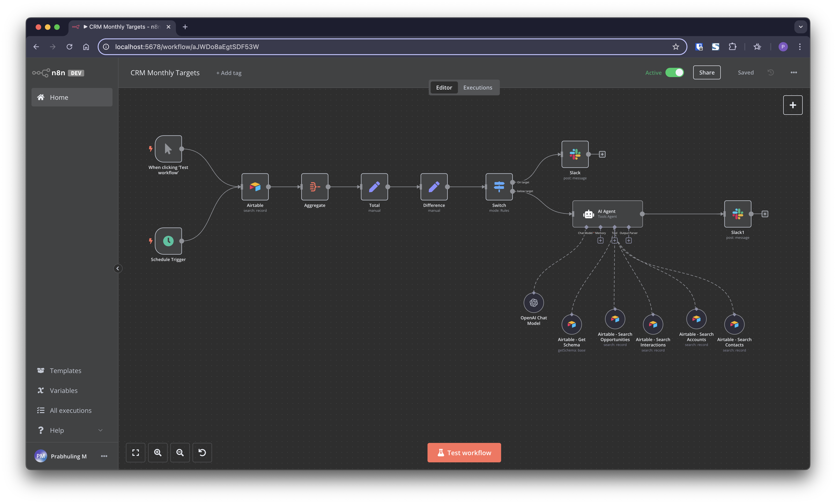
Task: Add a Memory sub-node to AI Agent
Action: [600, 240]
